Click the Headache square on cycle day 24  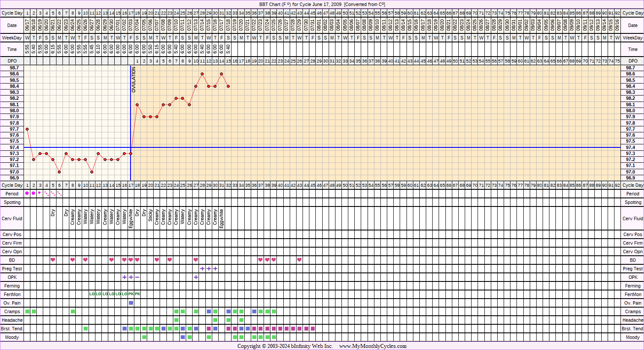pos(176,320)
